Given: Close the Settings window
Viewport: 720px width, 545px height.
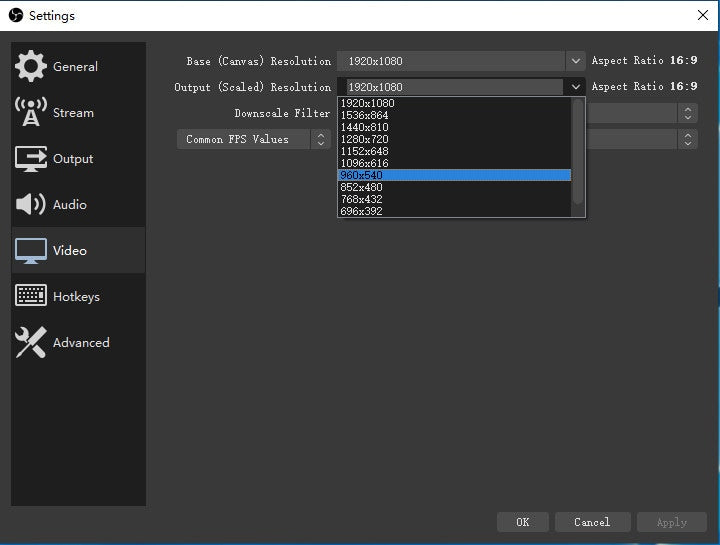Looking at the screenshot, I should [702, 15].
